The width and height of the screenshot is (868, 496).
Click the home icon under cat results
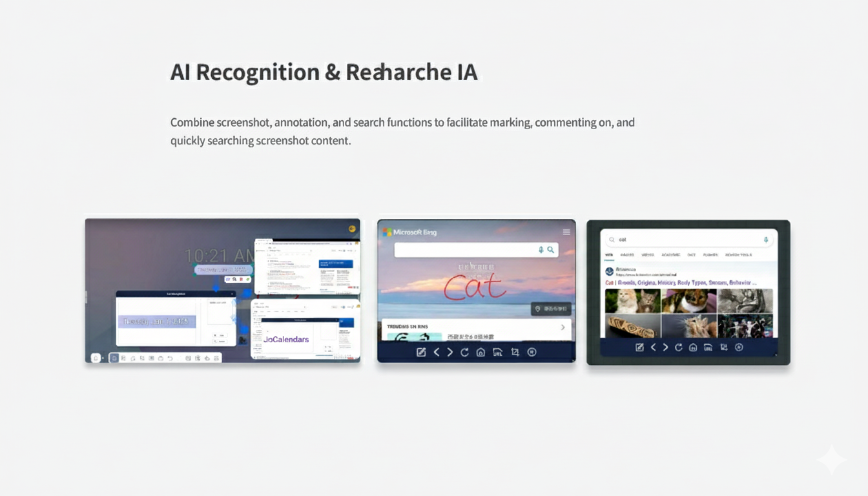[693, 347]
